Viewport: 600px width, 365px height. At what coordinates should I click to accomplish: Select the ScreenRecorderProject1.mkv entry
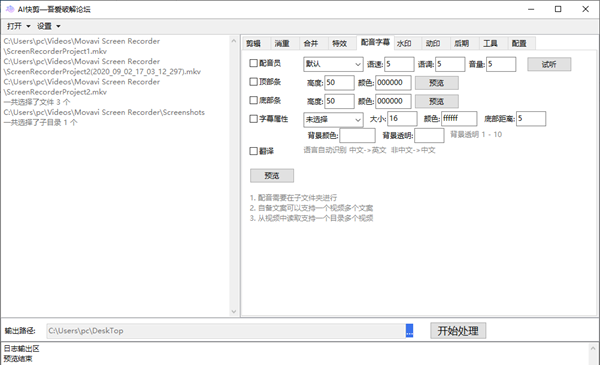[x=82, y=46]
